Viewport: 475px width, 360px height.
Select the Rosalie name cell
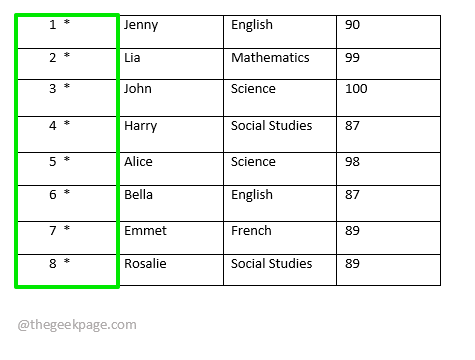171,270
